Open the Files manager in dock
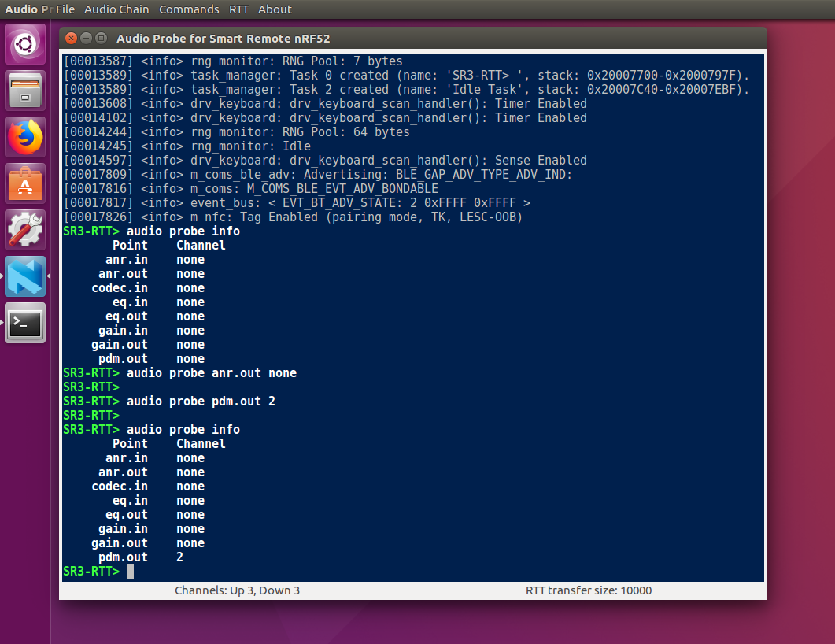Image resolution: width=835 pixels, height=644 pixels. 25,91
